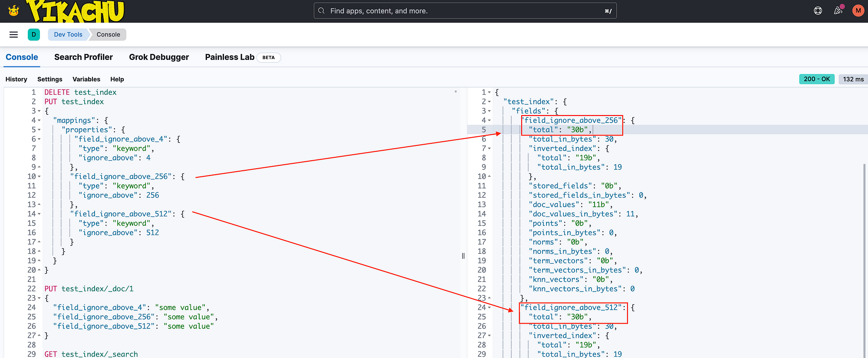Click the response panel scrollbar
Screen dimensions: 868x358
click(x=864, y=261)
